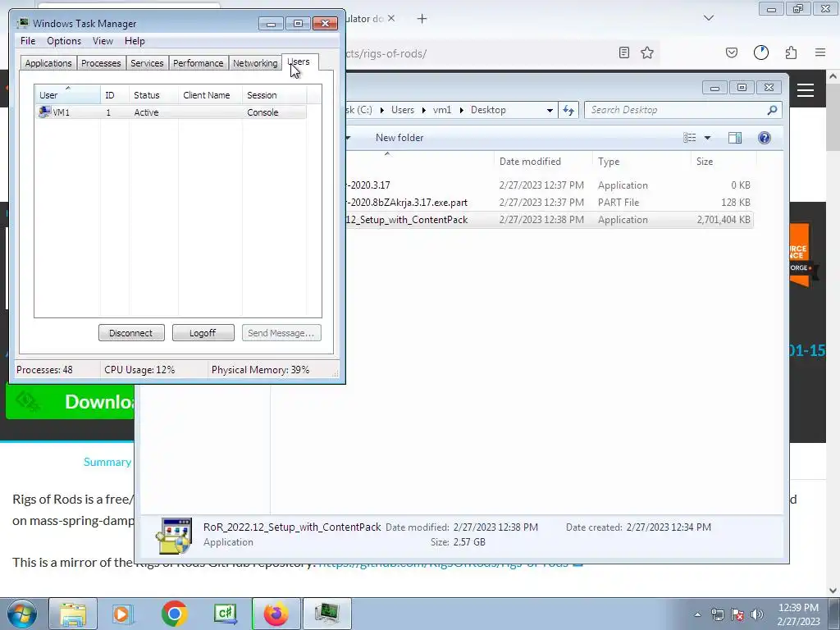This screenshot has height=630, width=840.
Task: Select the Setup_with_ContentPack file row
Action: 549,220
